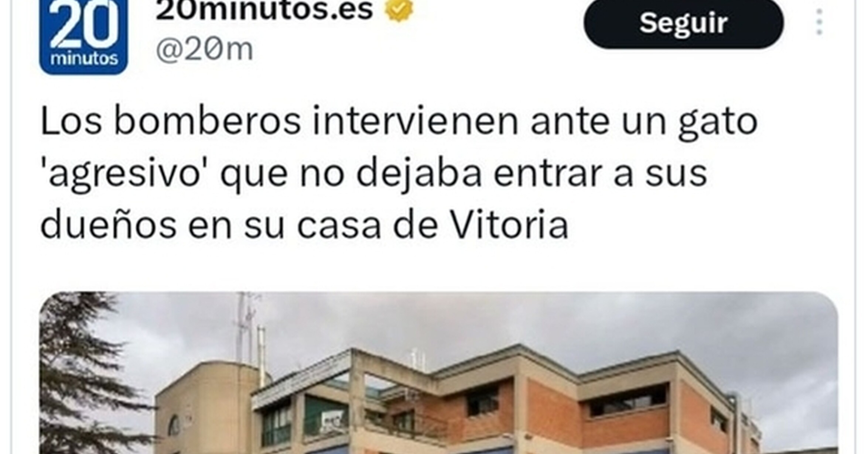
Task: Open the attached building photo
Action: tap(438, 373)
